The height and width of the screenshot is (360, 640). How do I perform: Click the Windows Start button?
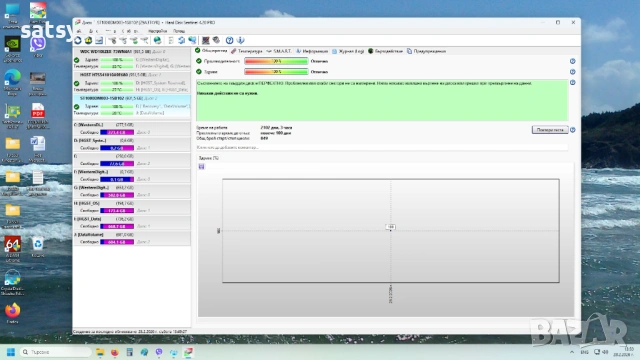[x=11, y=352]
